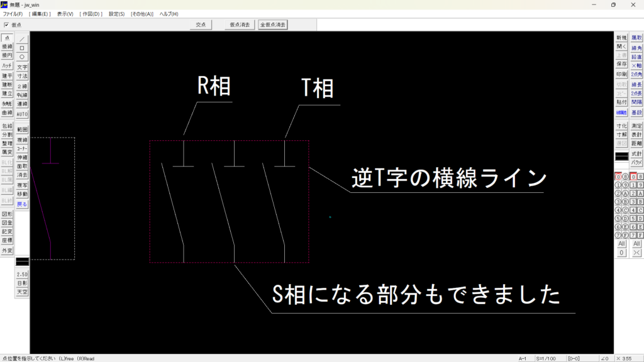Open the A-1 paper size selector
The height and width of the screenshot is (362, 644).
point(522,358)
